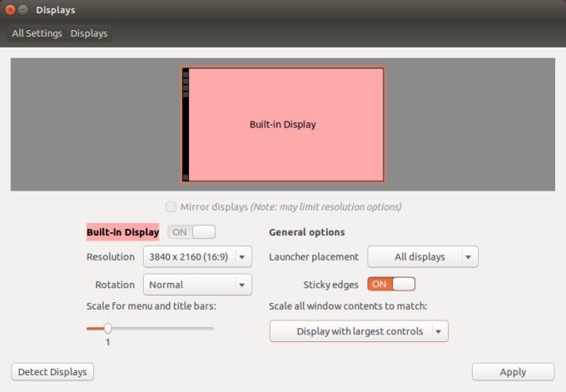This screenshot has height=392, width=566.
Task: Open the Rotation dropdown set to Normal
Action: 197,285
